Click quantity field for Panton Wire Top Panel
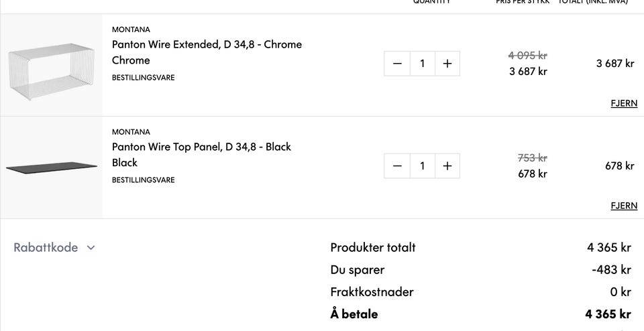Viewport: 644px width, 331px height. (x=422, y=166)
